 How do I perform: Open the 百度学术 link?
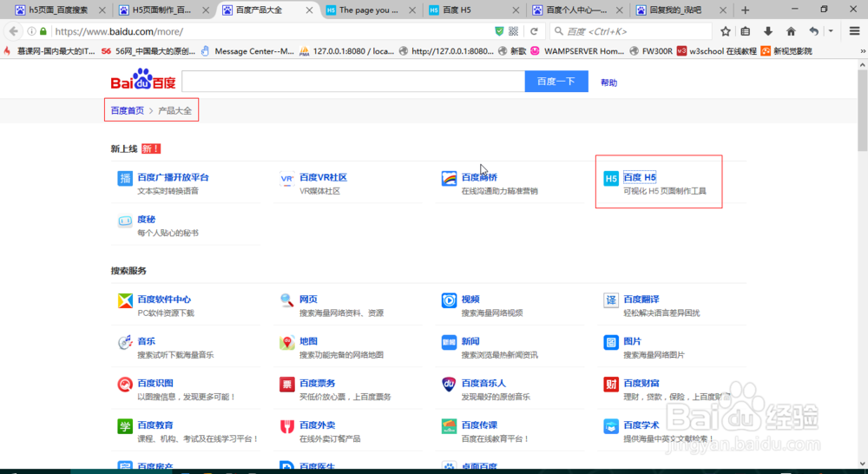click(x=641, y=425)
